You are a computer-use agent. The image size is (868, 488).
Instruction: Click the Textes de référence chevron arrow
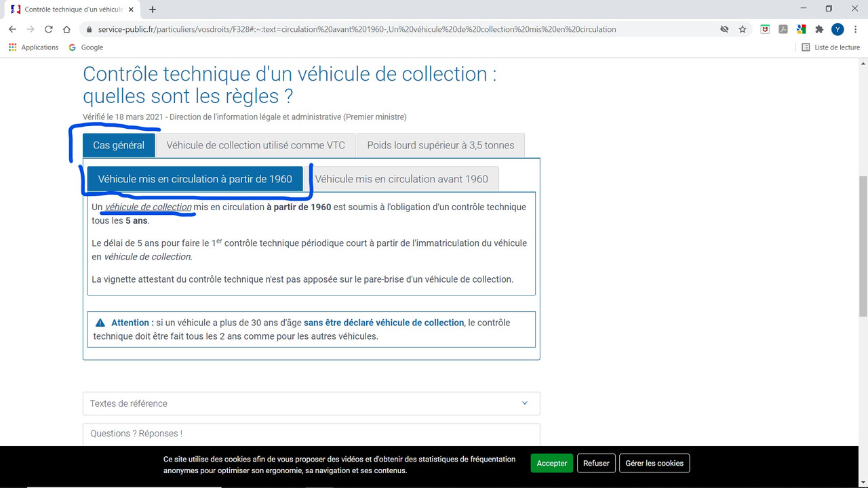525,403
